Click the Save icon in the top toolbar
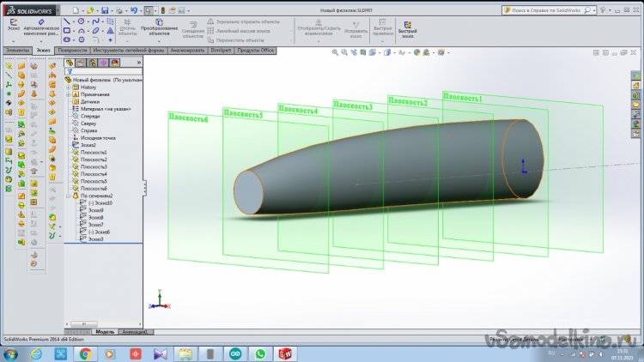Image resolution: width=644 pixels, height=362 pixels. 104,10
